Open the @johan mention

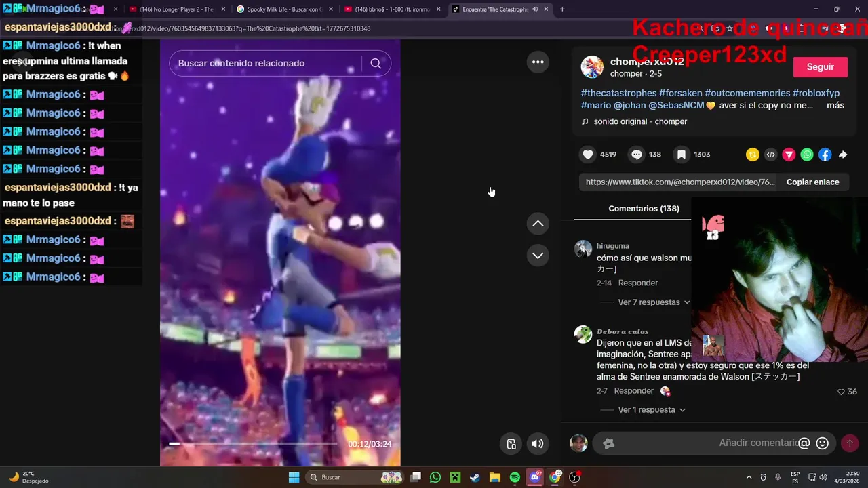click(629, 106)
